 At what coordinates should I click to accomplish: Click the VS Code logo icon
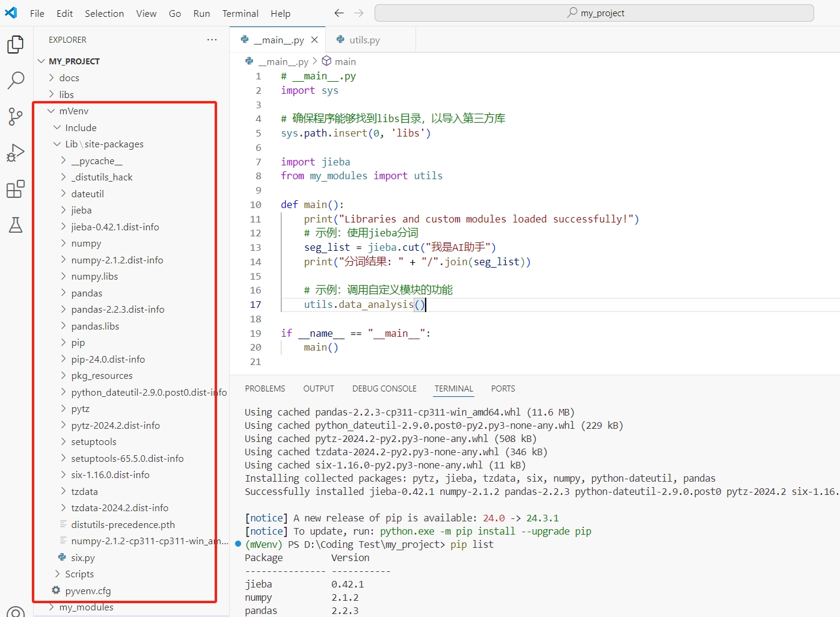click(x=11, y=13)
